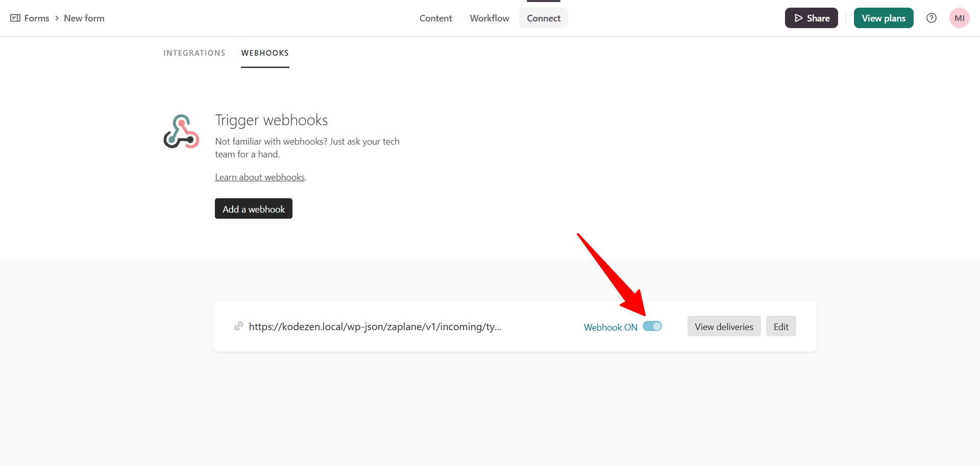Open the help question mark icon

coord(932,18)
